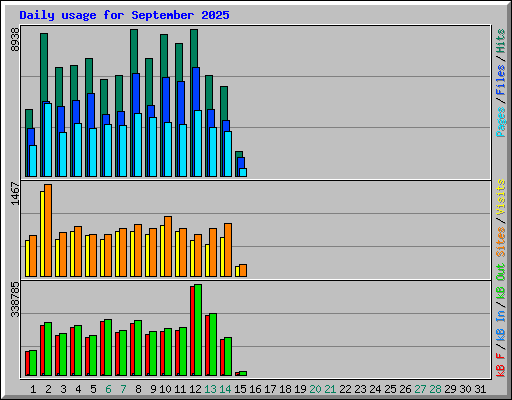The width and height of the screenshot is (512, 400).
Task: Click the orange Sites bar for day 15
Action: click(243, 270)
